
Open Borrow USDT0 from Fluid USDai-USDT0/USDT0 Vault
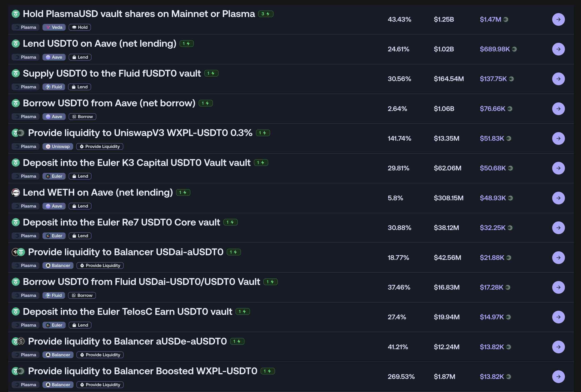pyautogui.click(x=142, y=282)
